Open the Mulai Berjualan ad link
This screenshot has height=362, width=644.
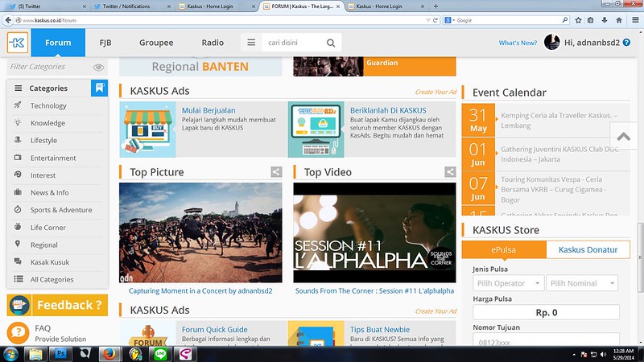point(208,110)
